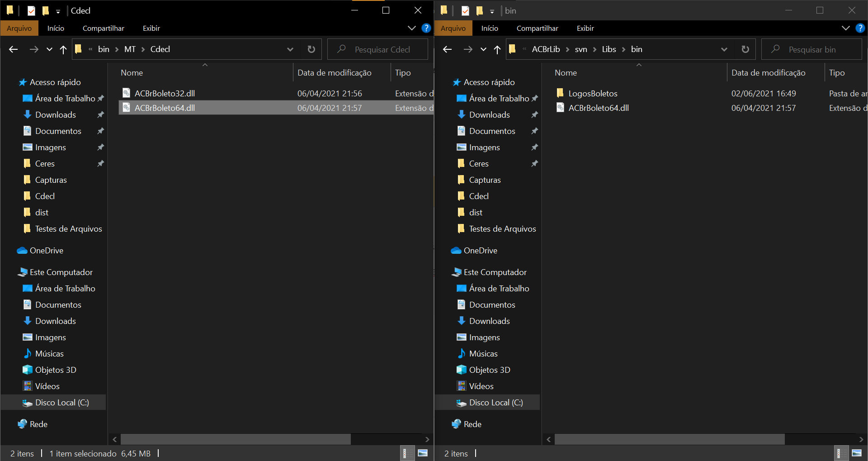This screenshot has width=868, height=461.
Task: Click horizontal scrollbar in the Cdecl window
Action: pyautogui.click(x=236, y=439)
